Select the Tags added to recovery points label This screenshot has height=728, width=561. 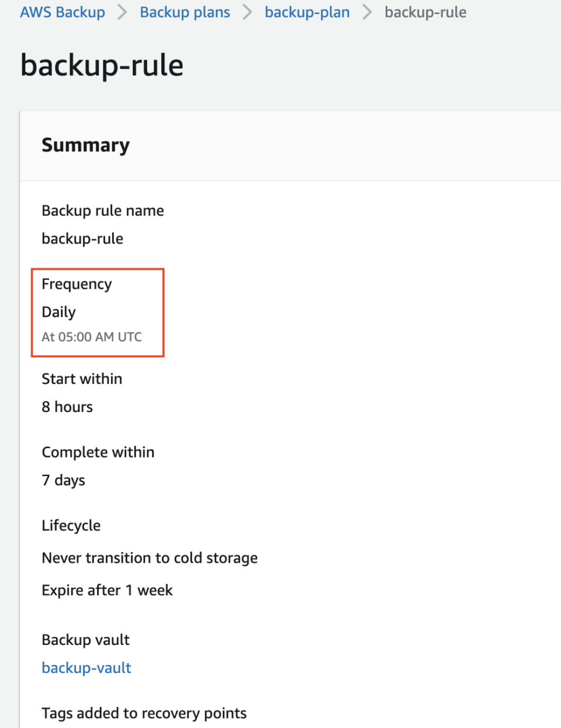(x=144, y=713)
